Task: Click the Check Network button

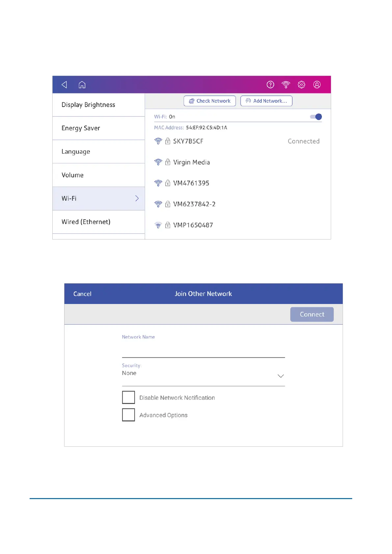Action: (210, 101)
